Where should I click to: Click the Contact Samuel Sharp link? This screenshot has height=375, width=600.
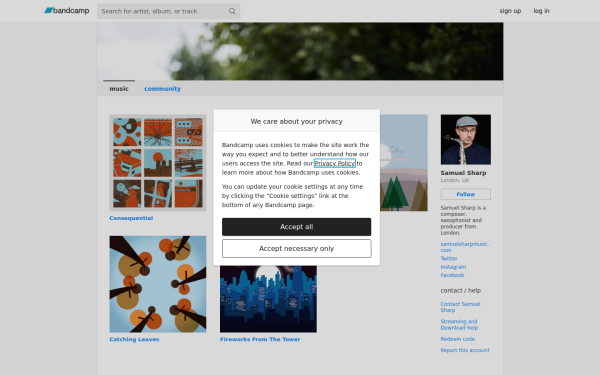pyautogui.click(x=460, y=307)
